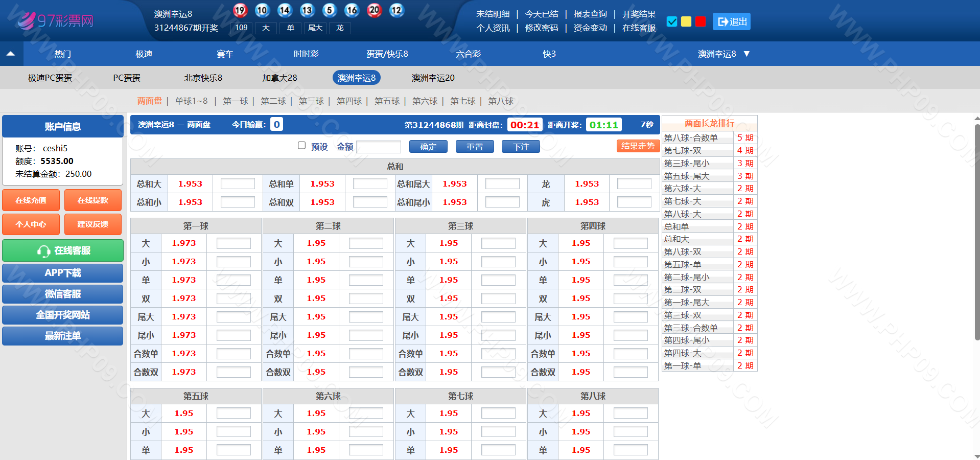Open the 第三球 bet type tab
This screenshot has height=460, width=980.
point(311,101)
